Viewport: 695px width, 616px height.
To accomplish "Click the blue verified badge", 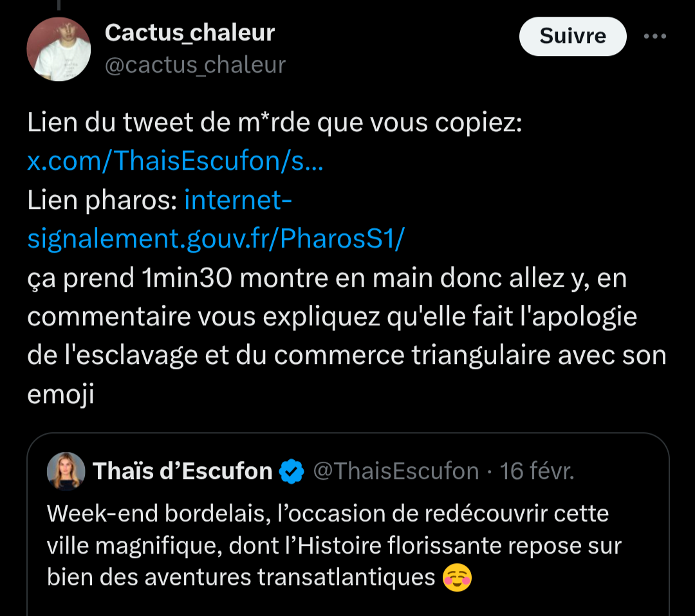I will click(x=292, y=471).
